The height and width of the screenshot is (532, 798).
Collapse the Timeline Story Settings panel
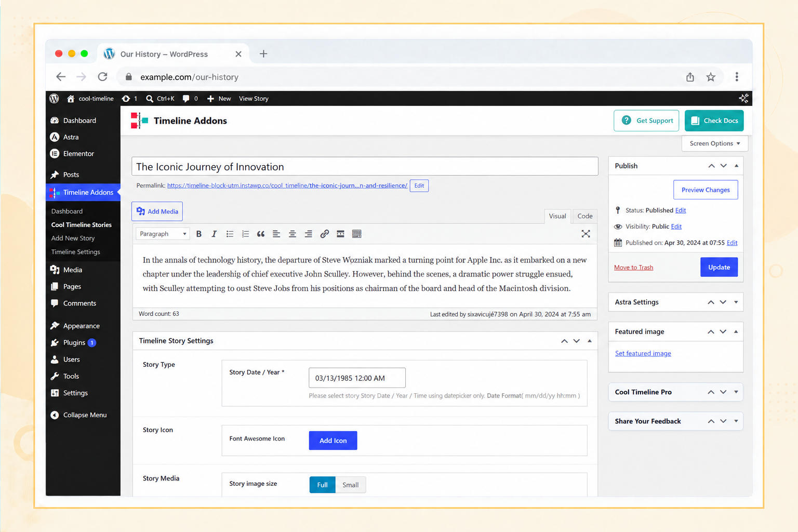pos(590,341)
